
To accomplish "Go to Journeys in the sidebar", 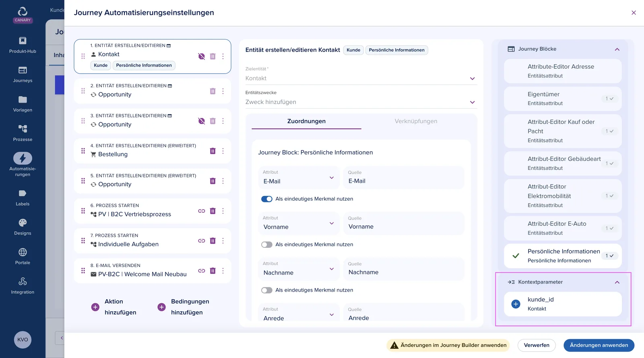I will click(23, 74).
